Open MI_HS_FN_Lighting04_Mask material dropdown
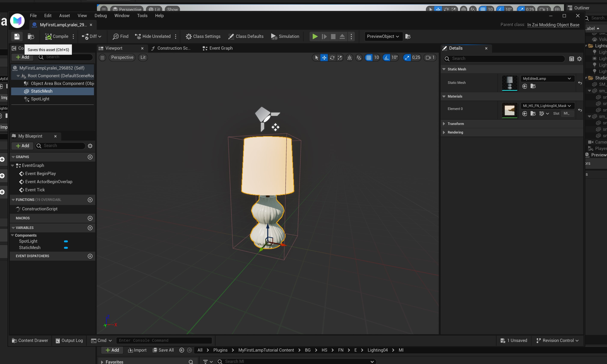Screen dimensions: 607x364 547,106
